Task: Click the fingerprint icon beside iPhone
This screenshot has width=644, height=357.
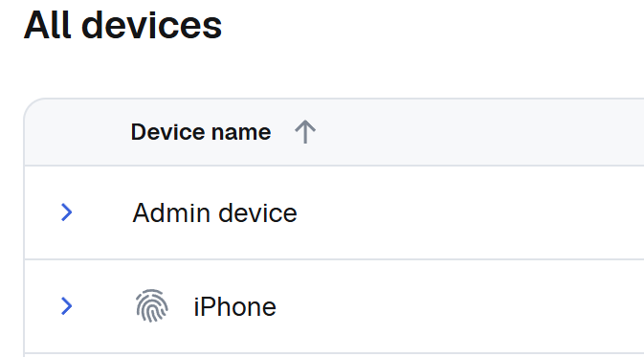Action: (x=151, y=306)
